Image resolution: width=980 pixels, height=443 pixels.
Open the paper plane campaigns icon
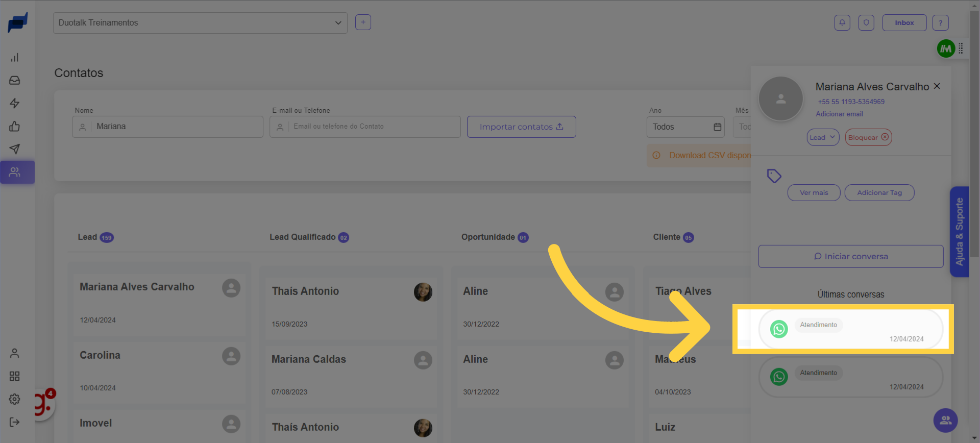click(15, 149)
